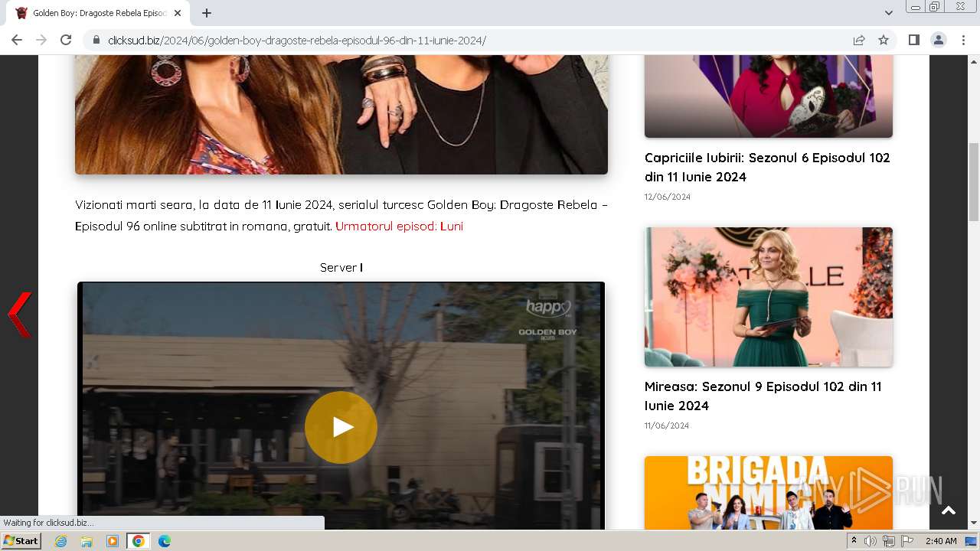Play the Server I video
This screenshot has height=551, width=980.
(341, 427)
